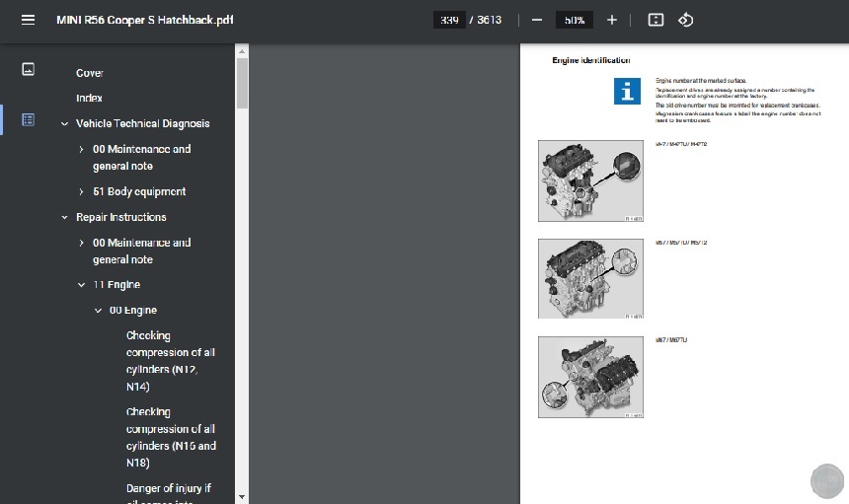Go to the 51 Body equipment entry
The width and height of the screenshot is (849, 504).
coord(139,191)
